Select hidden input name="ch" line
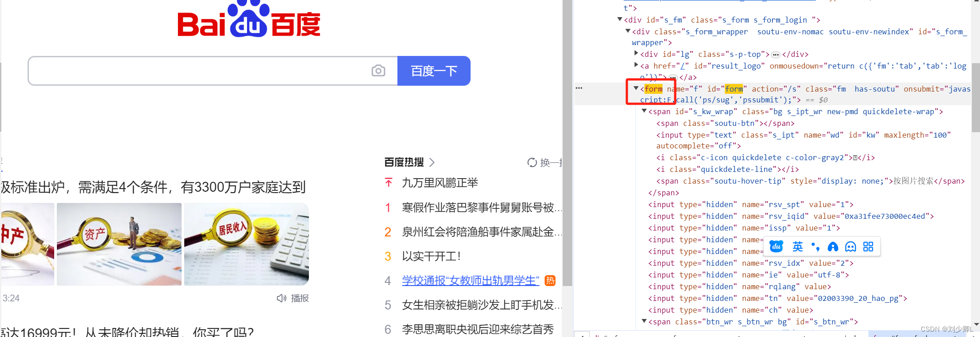Viewport: 980px width, 337px height. tap(731, 310)
